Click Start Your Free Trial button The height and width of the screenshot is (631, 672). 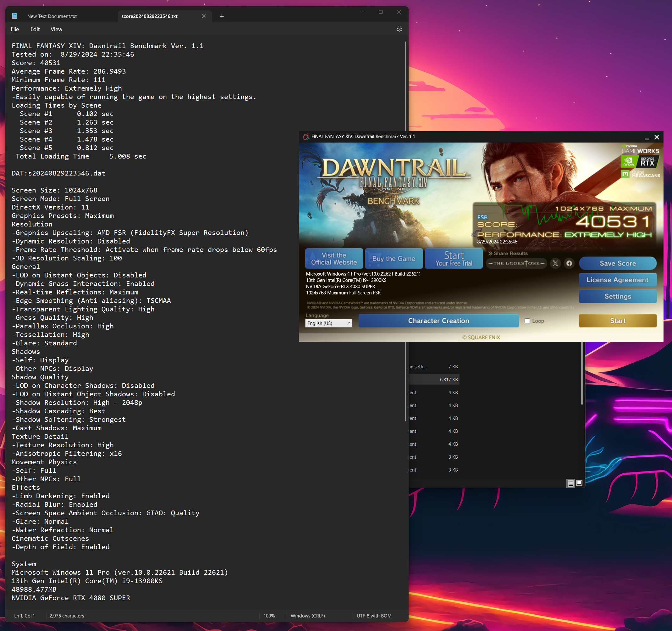pos(454,259)
